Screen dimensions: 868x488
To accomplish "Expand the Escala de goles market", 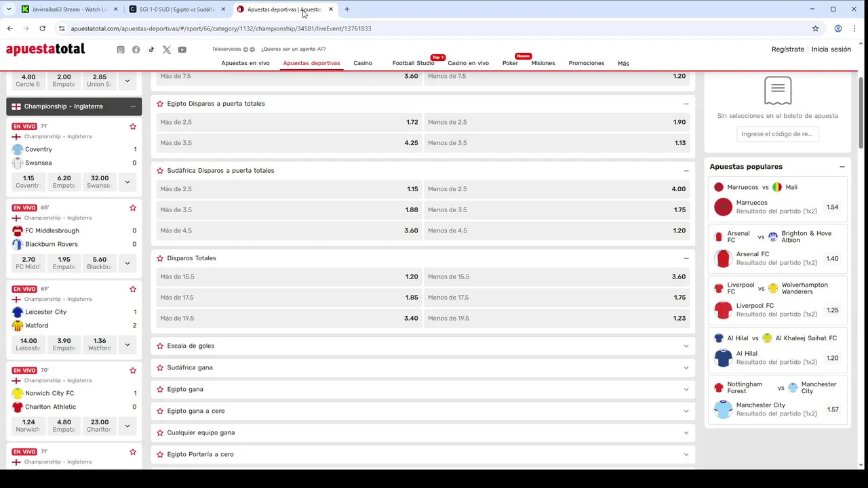I will click(686, 346).
